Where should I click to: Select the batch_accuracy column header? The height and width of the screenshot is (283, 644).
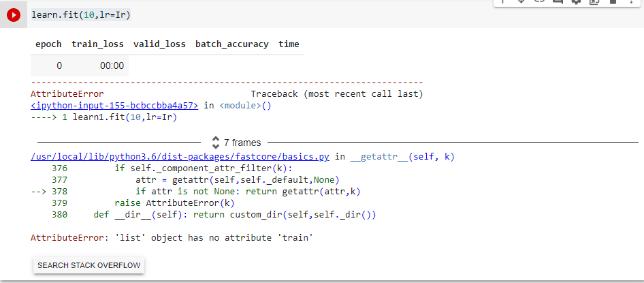coord(232,44)
